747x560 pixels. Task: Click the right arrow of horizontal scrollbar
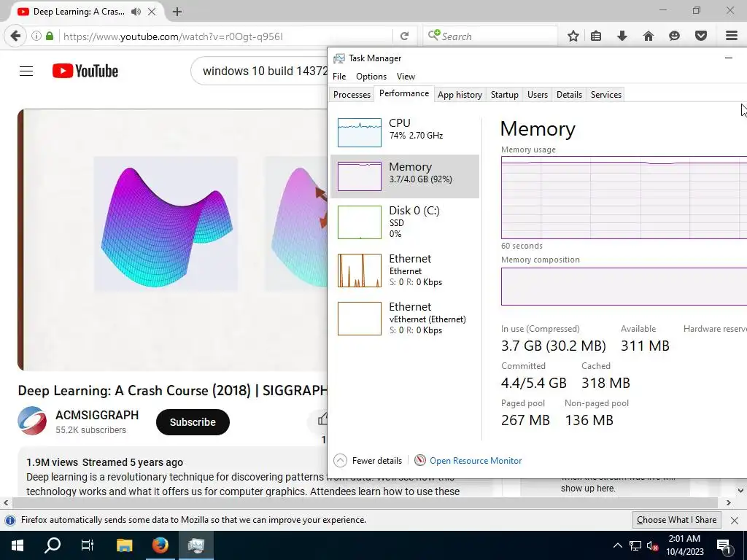pos(729,503)
